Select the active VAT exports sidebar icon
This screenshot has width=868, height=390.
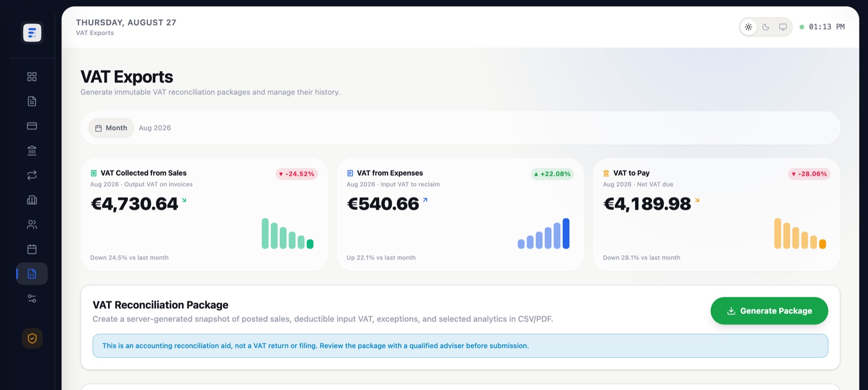pos(32,274)
